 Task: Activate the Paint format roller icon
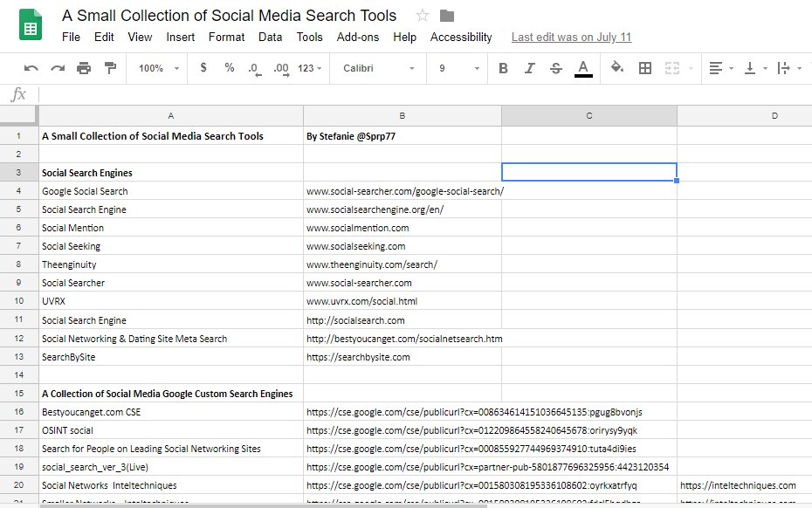(x=110, y=68)
